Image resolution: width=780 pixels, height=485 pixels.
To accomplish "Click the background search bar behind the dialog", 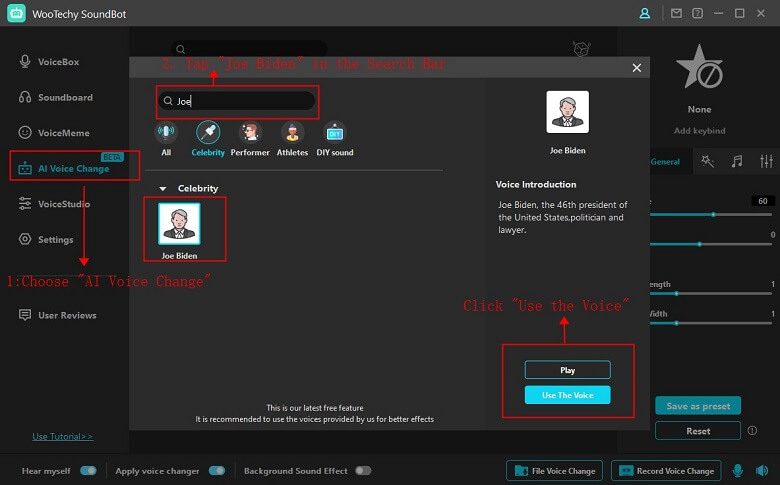I will (249, 49).
